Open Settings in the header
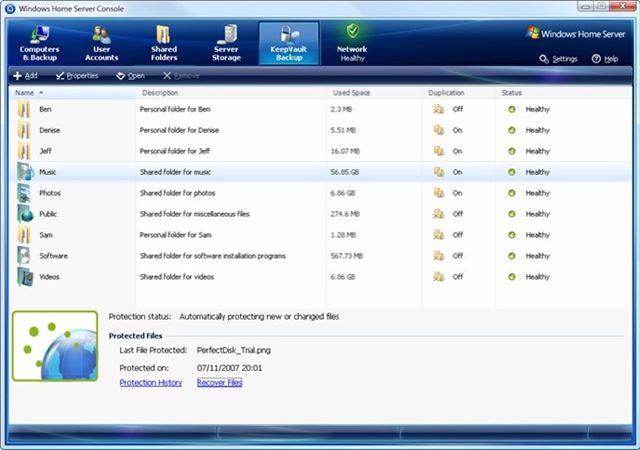Viewport: 640px width, 450px height. [558, 59]
